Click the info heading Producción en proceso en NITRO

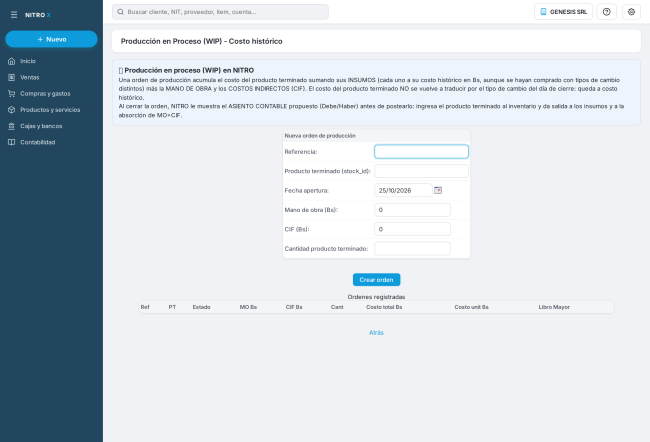pyautogui.click(x=189, y=70)
